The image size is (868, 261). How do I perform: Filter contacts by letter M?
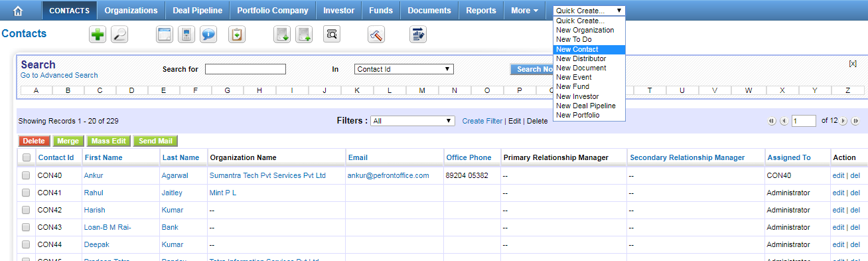[x=421, y=90]
